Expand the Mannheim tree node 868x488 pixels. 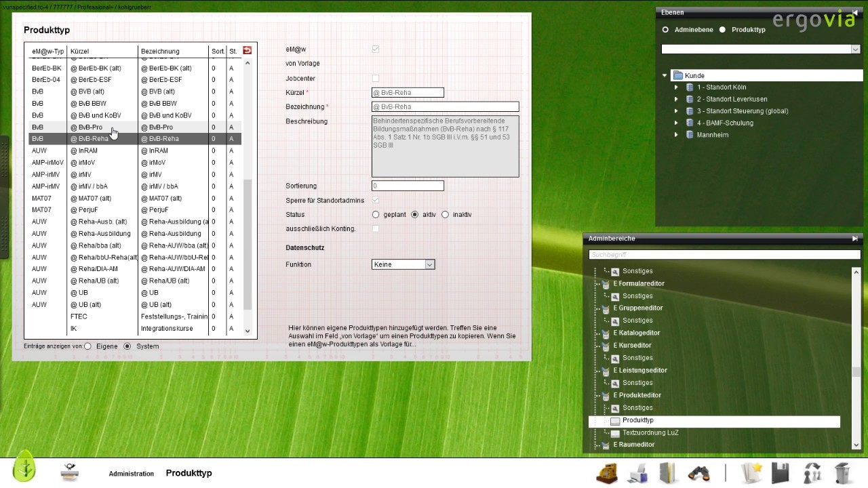coord(676,135)
